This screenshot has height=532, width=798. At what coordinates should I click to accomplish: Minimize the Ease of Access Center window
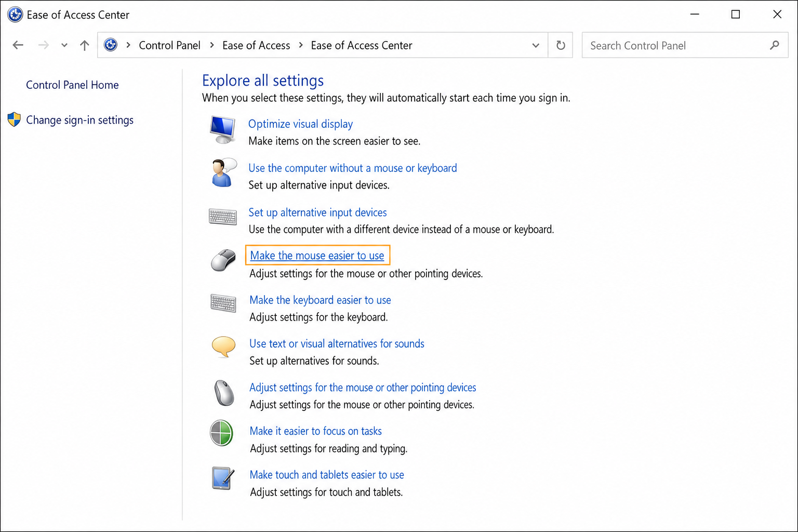695,15
